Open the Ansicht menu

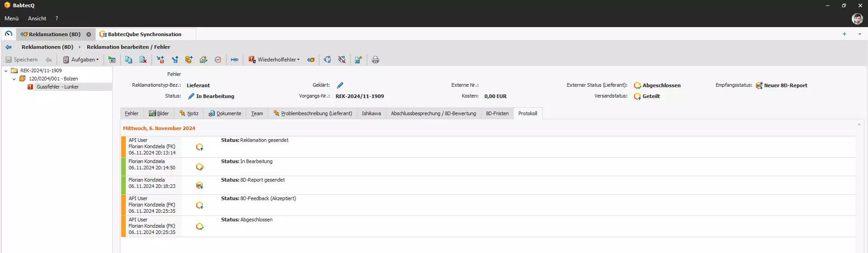pos(37,19)
